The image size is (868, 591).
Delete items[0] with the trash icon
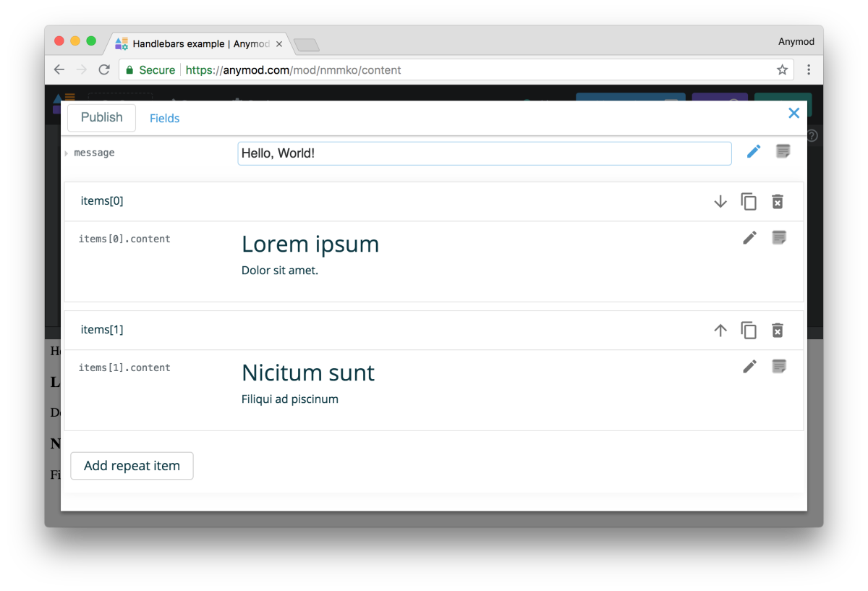pos(778,202)
